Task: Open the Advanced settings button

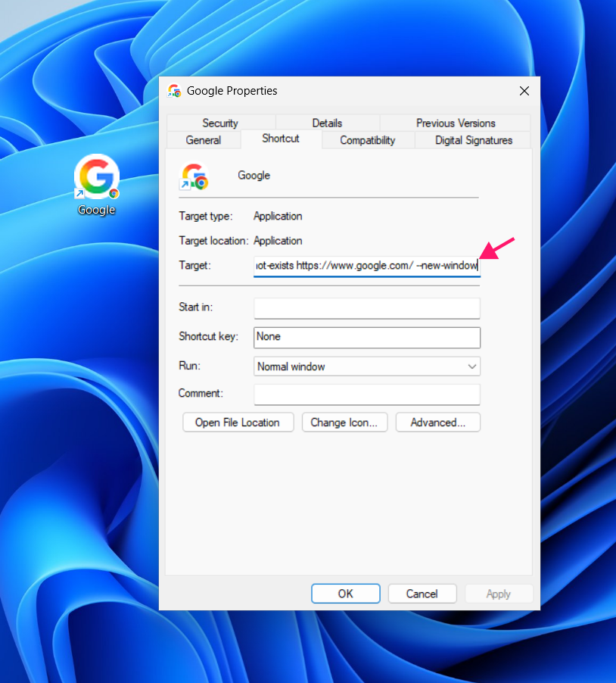Action: click(x=438, y=423)
